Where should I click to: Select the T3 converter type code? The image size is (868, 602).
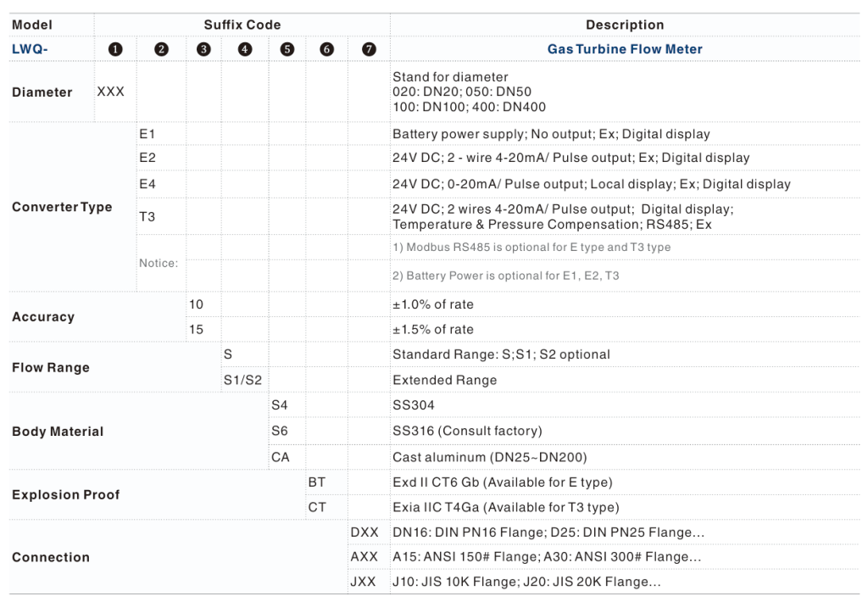point(147,217)
